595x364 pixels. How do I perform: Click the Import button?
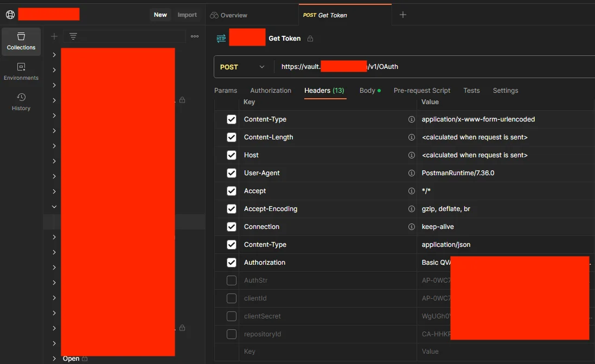click(187, 15)
